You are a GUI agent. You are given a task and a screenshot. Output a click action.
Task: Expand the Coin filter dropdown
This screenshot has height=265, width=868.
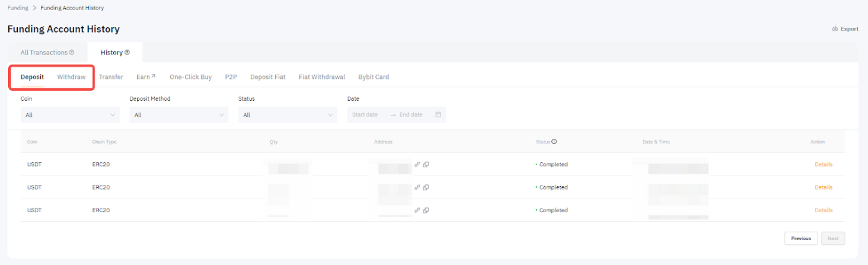point(70,115)
